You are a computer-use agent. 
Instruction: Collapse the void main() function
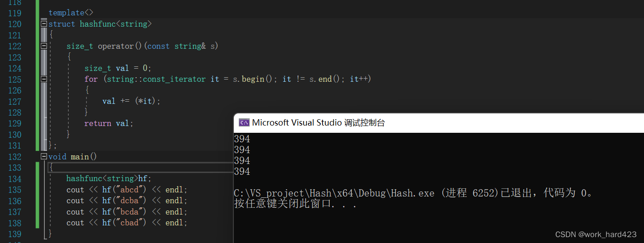tap(44, 157)
